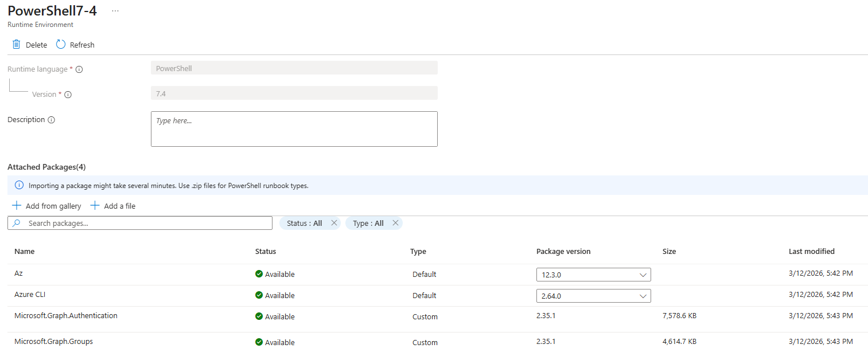Click version 2.35.1 in Microsoft.Graph.Authentication row

pos(546,316)
